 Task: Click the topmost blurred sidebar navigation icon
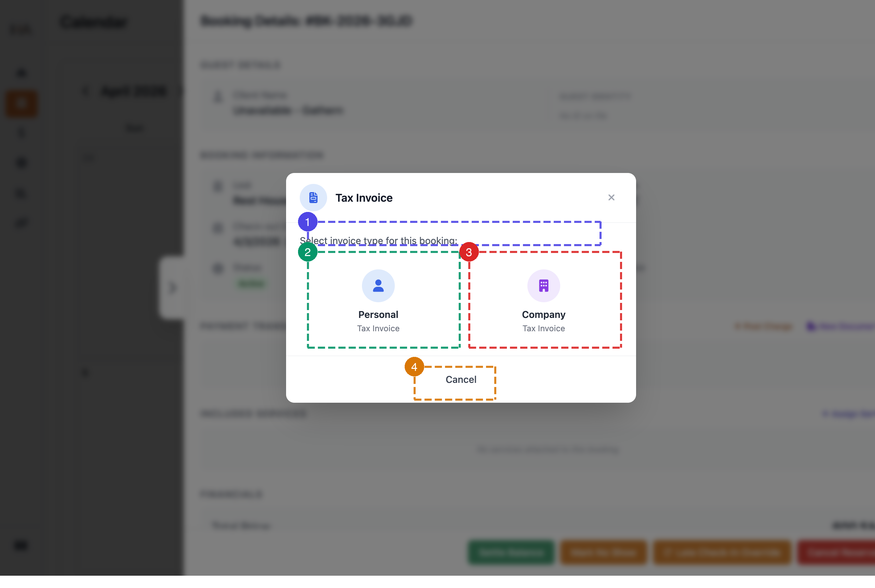(22, 73)
